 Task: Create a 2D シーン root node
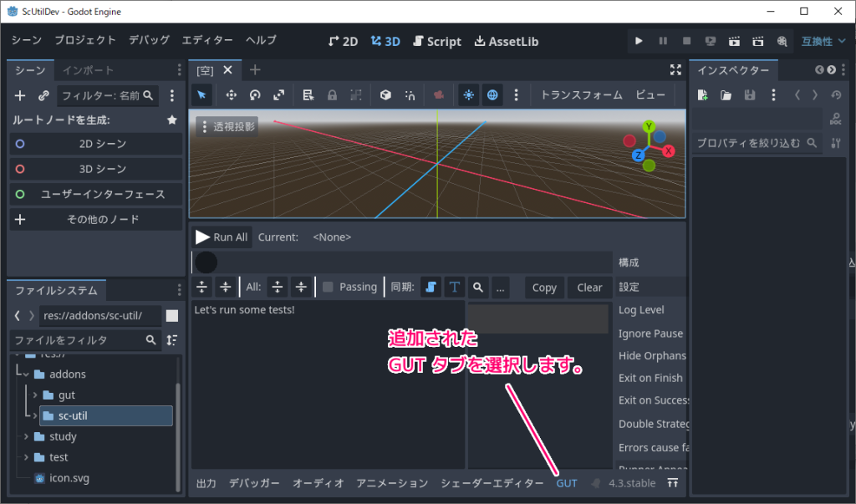pos(95,144)
